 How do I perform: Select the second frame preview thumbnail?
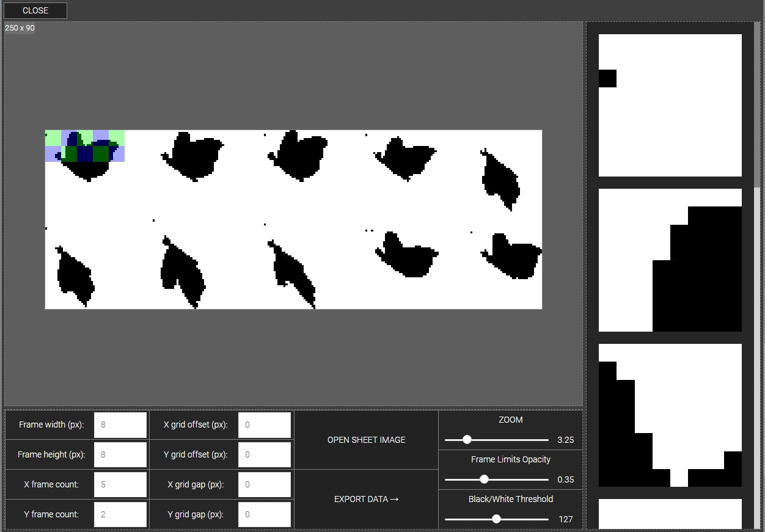[x=670, y=260]
